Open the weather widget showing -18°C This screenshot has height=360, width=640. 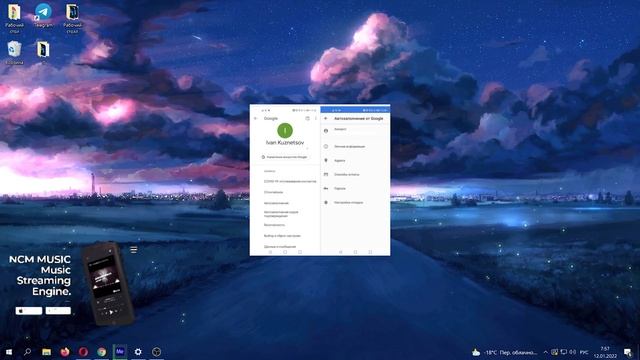point(504,352)
